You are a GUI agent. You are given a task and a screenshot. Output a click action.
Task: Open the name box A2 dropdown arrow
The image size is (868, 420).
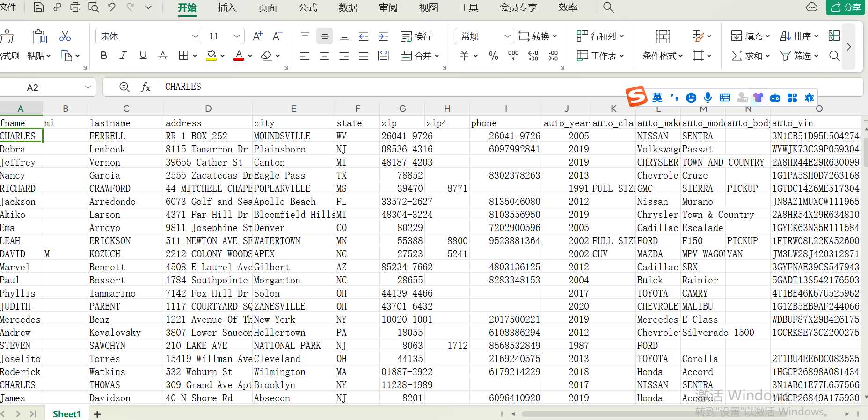point(88,87)
